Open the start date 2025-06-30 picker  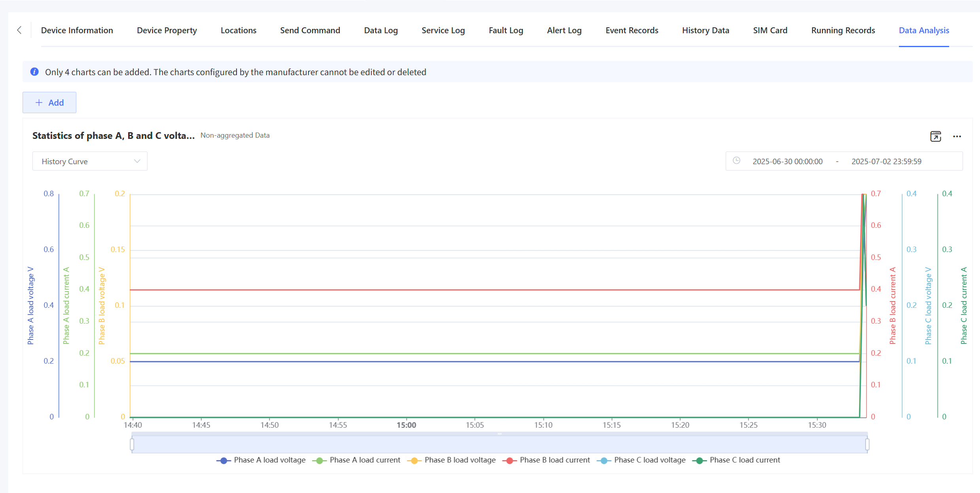[787, 161]
